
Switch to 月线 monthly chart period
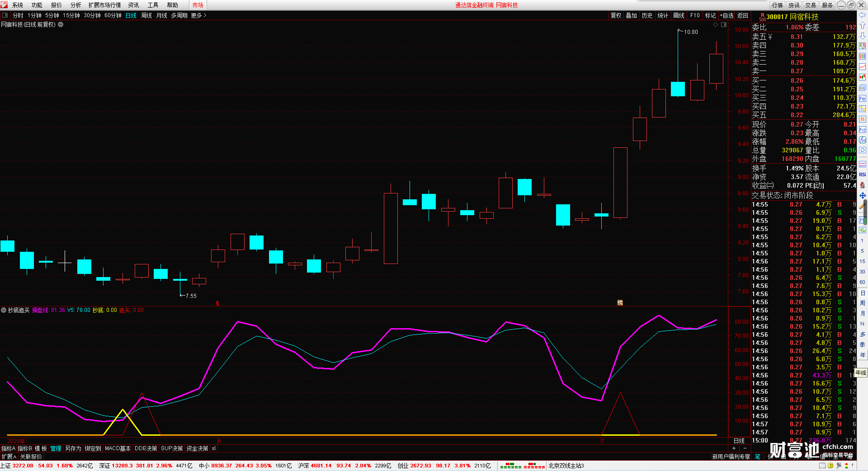click(162, 15)
